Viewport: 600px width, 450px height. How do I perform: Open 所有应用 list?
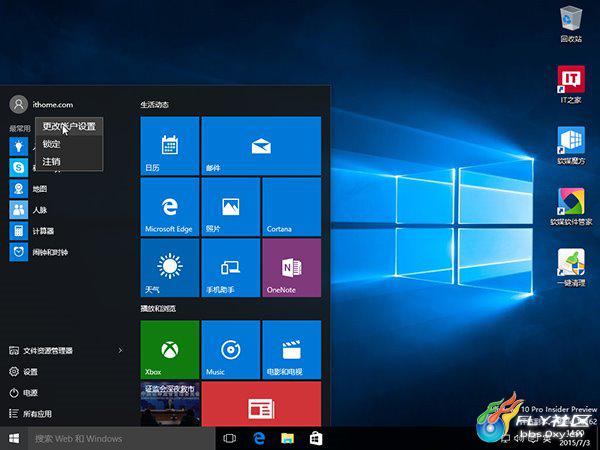(37, 414)
